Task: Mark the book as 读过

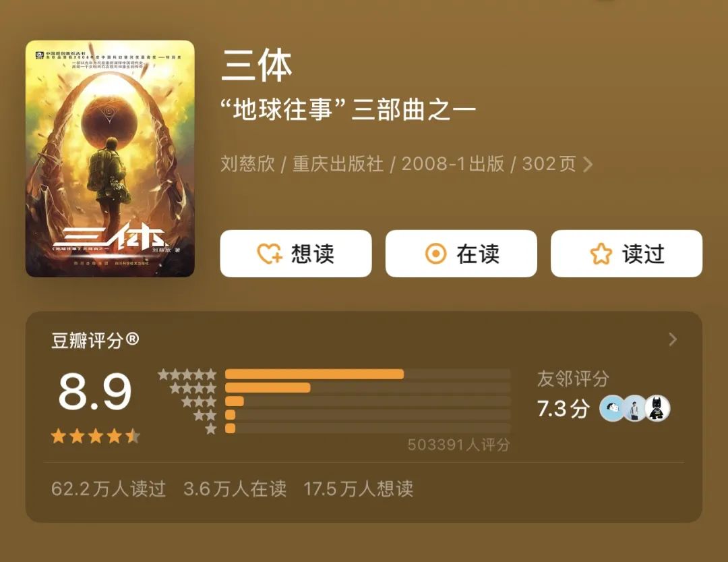Action: 626,254
